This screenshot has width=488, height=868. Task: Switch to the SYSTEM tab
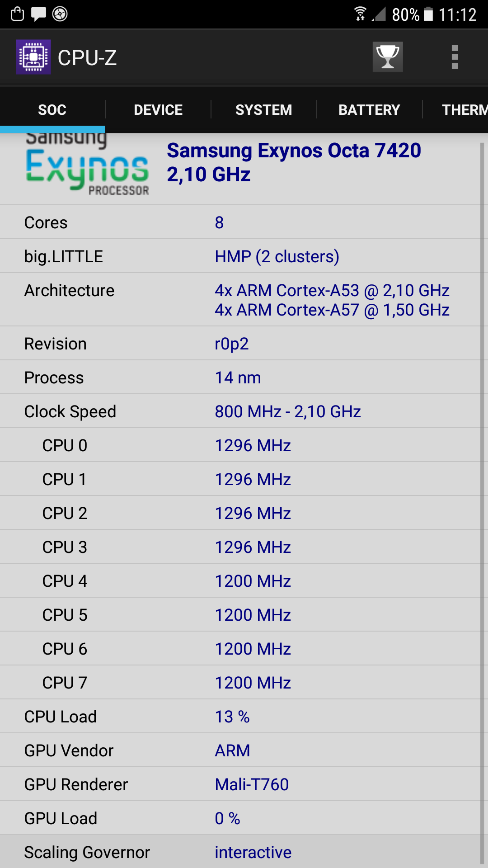pos(264,110)
